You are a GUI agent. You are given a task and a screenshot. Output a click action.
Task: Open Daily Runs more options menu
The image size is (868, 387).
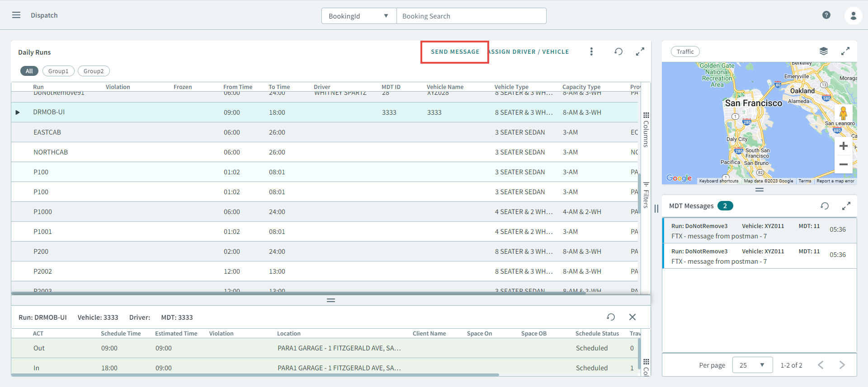coord(591,52)
